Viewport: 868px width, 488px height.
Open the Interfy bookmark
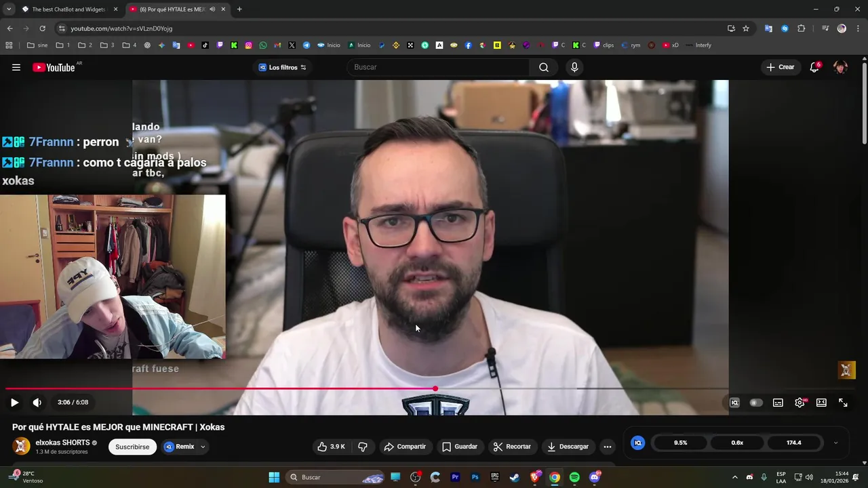coord(698,45)
